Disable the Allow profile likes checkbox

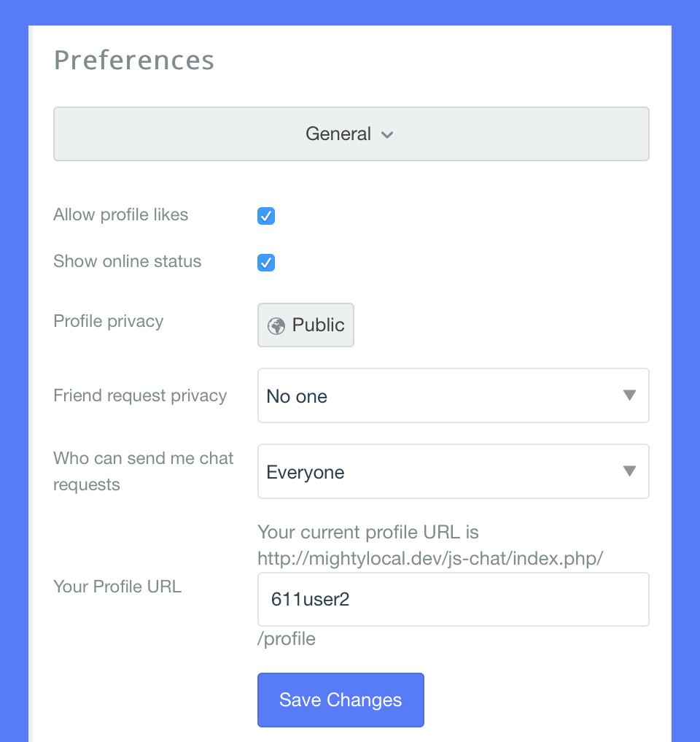tap(266, 216)
